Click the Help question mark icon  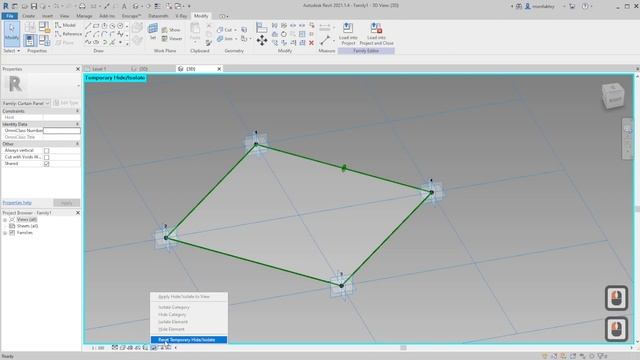click(x=585, y=6)
